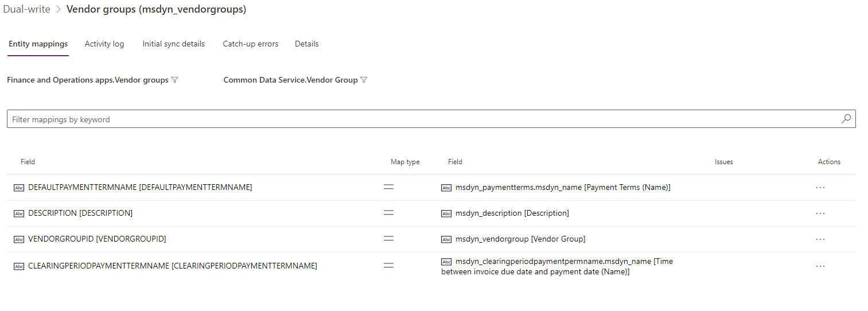Open actions menu for VENDORGROUPID mapping

(x=820, y=239)
